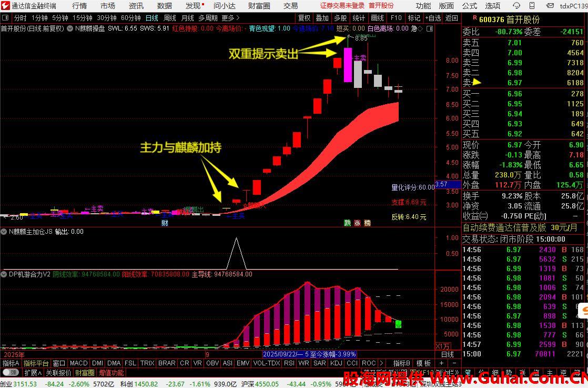Open the 公式 menu
The image size is (588, 388).
(x=470, y=6)
